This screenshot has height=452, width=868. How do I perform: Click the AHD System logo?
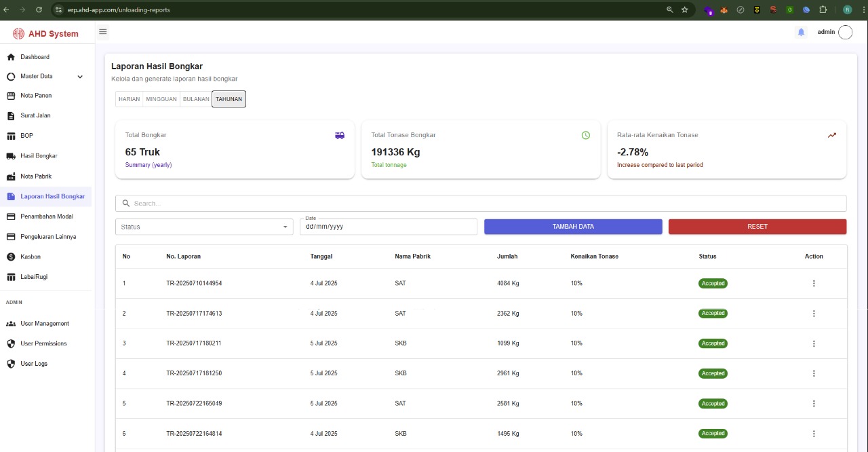46,33
